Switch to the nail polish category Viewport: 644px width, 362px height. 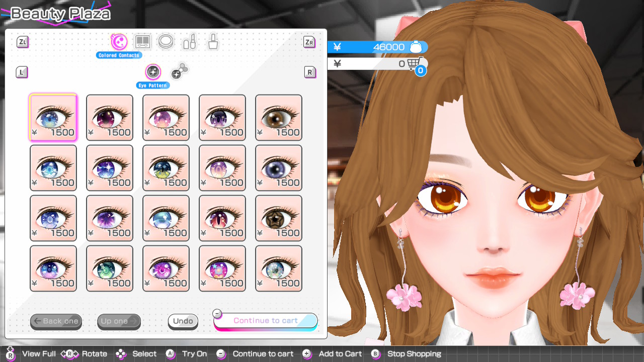pyautogui.click(x=213, y=42)
